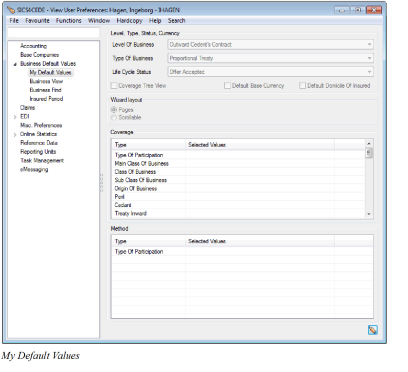Click the Type column header in Coverage table

tap(149, 145)
